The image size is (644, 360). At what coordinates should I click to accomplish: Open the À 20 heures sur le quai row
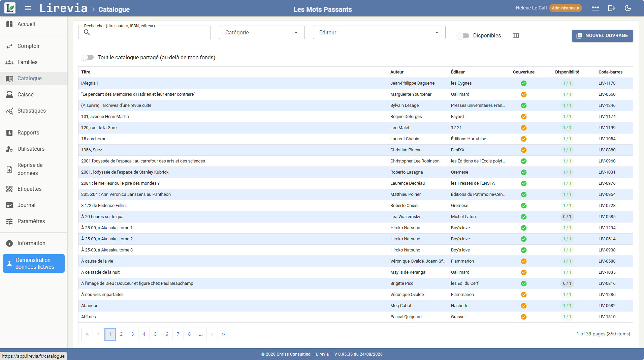(355, 217)
